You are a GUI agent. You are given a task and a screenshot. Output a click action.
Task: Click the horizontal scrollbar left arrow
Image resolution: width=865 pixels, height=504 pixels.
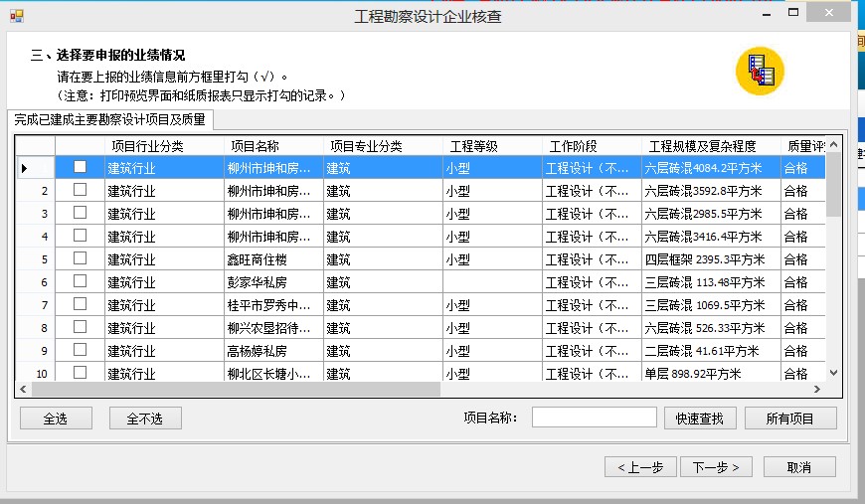click(23, 390)
